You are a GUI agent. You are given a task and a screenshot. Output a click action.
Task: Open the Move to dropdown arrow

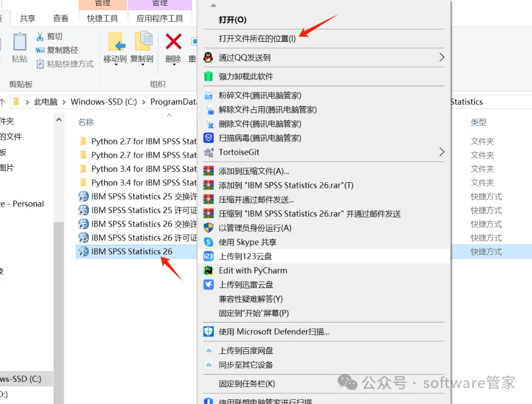[x=116, y=64]
